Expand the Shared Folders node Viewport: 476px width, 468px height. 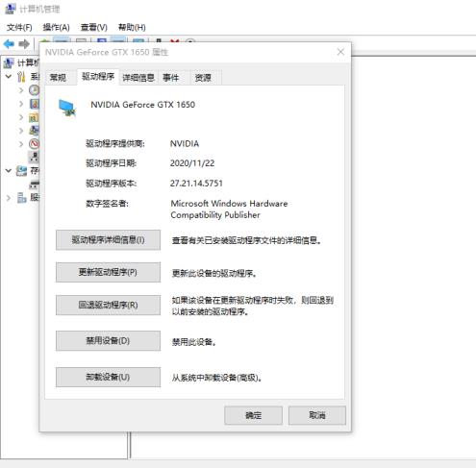tap(21, 117)
